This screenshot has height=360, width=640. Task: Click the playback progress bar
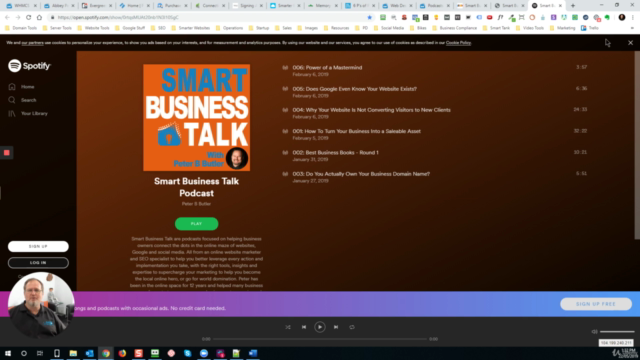[x=320, y=339]
